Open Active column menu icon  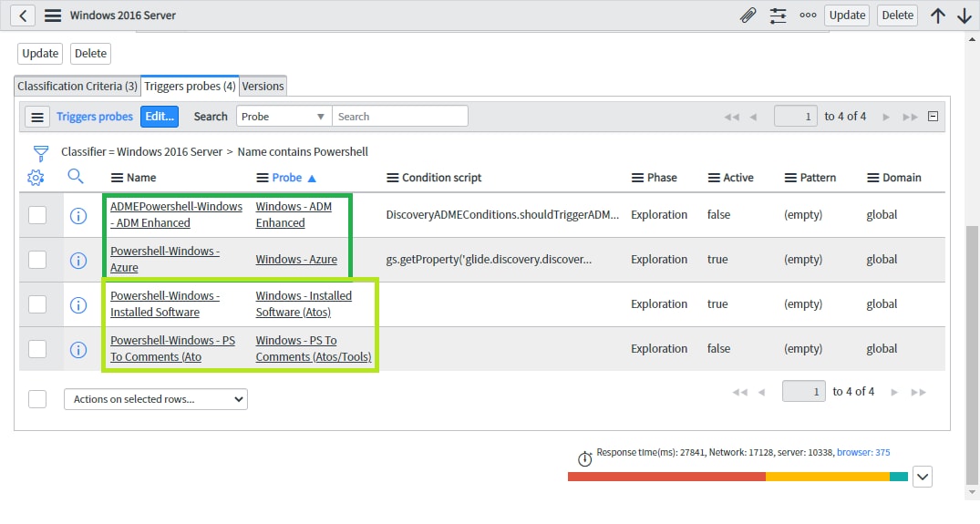point(714,178)
